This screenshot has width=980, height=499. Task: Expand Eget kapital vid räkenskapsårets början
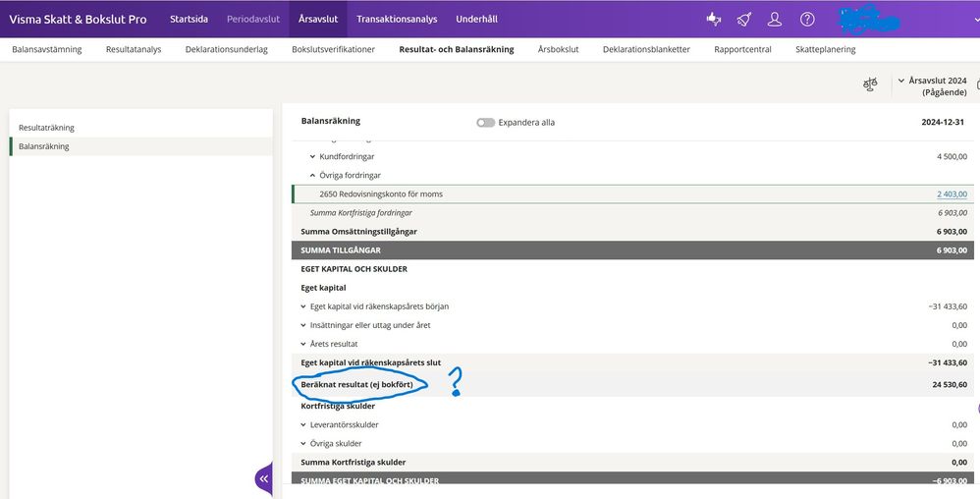(x=304, y=306)
